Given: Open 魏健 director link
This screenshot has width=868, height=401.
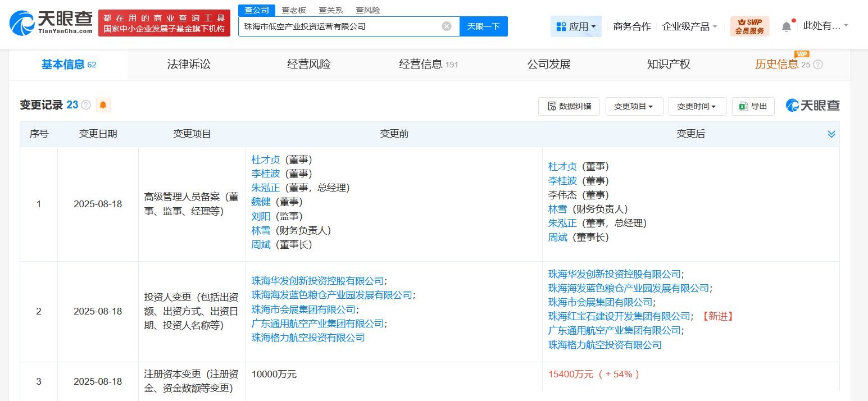Looking at the screenshot, I should tap(261, 202).
